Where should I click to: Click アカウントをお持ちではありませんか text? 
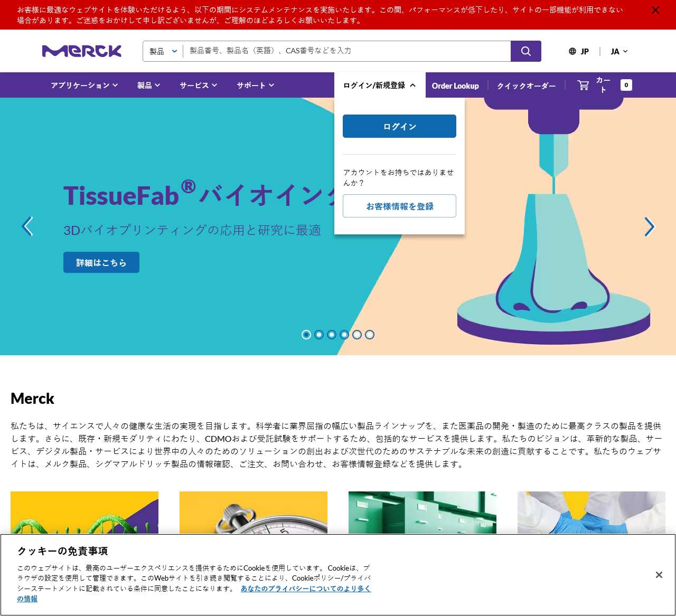point(399,177)
